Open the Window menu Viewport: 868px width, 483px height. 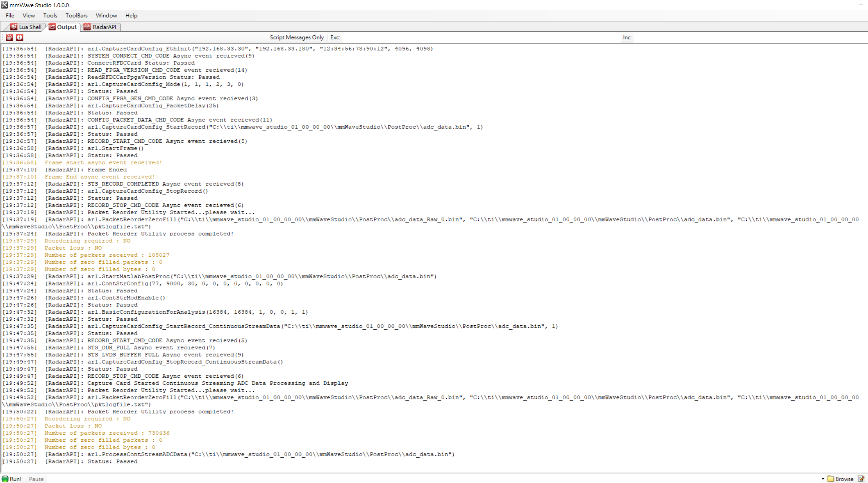(106, 16)
